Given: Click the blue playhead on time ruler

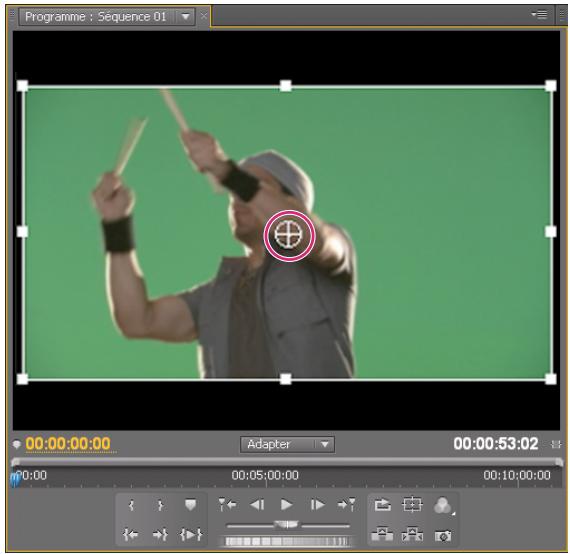Looking at the screenshot, I should (x=15, y=480).
